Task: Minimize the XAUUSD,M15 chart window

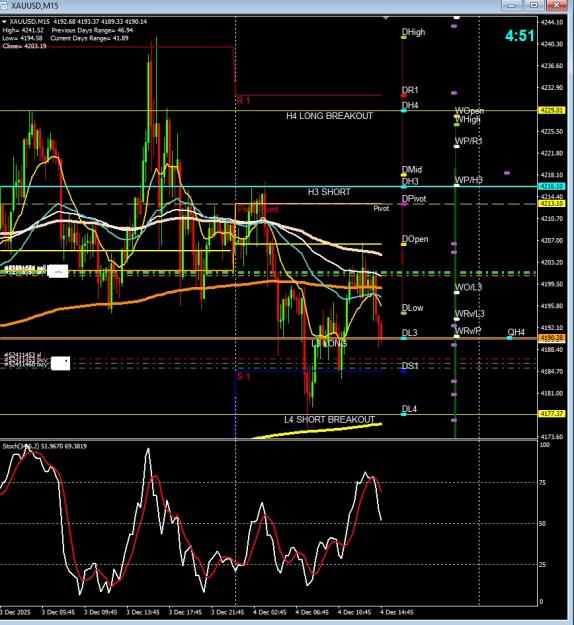Action: pos(512,5)
